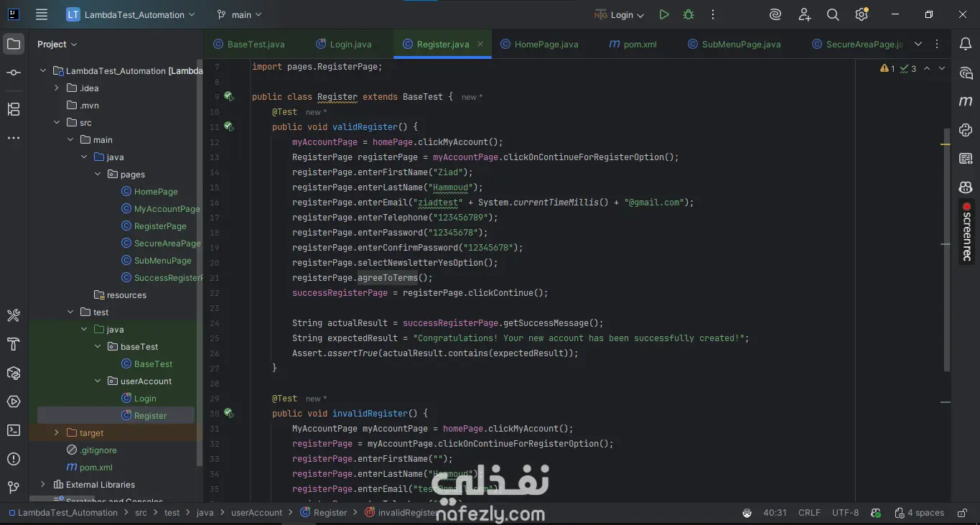
Task: Switch to the BaseTest.java tab
Action: [249, 44]
